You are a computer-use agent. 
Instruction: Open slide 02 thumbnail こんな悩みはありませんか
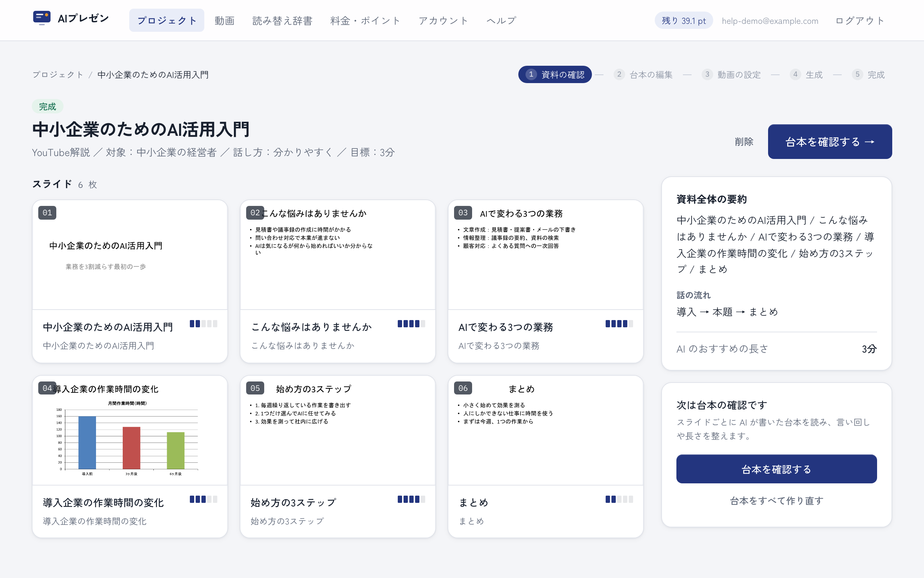[x=337, y=255]
